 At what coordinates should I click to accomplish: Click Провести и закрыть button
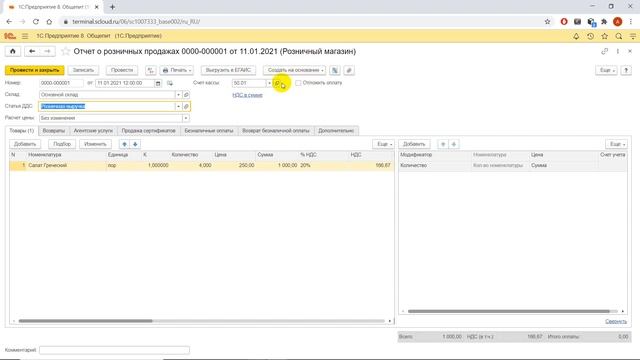[x=35, y=70]
